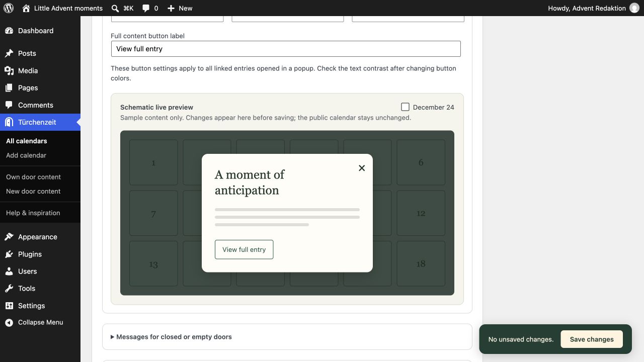Open Plugins menu

40,254
